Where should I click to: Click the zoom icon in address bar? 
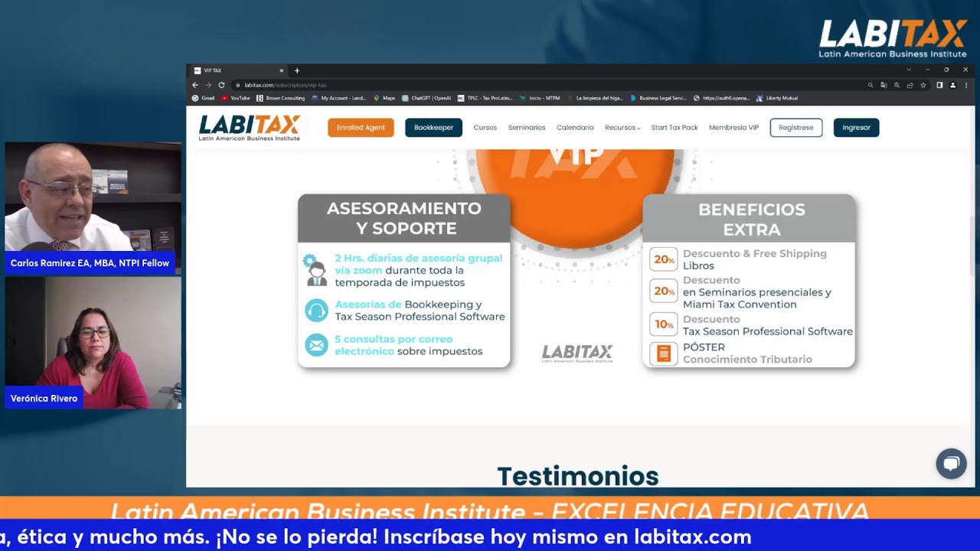pos(897,85)
